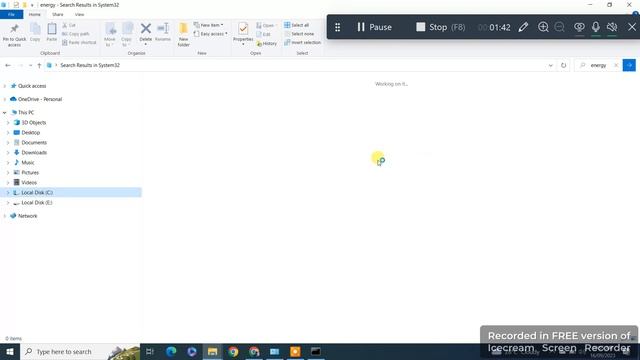Click the Cut command
Screen dimensions: 640x360
(x=69, y=25)
